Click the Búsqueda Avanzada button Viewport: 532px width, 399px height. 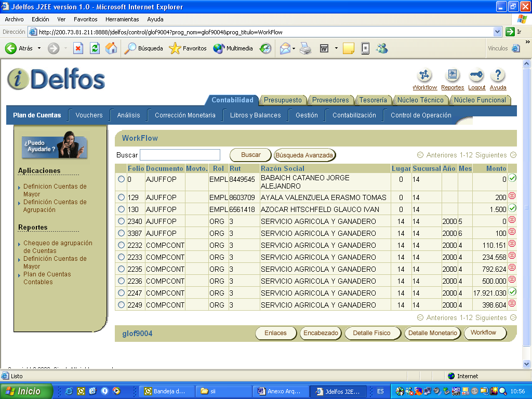pos(304,155)
